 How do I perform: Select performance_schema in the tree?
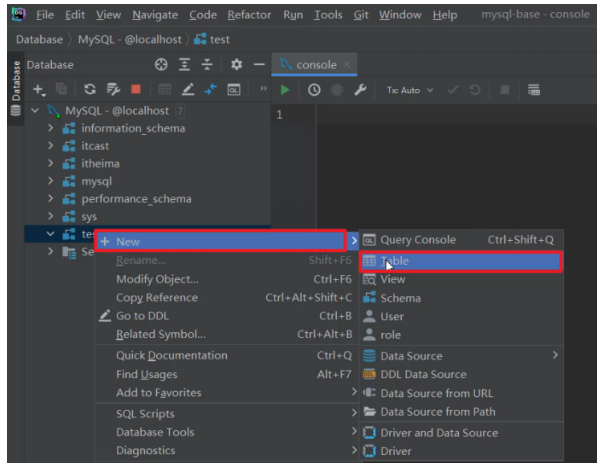pos(136,199)
